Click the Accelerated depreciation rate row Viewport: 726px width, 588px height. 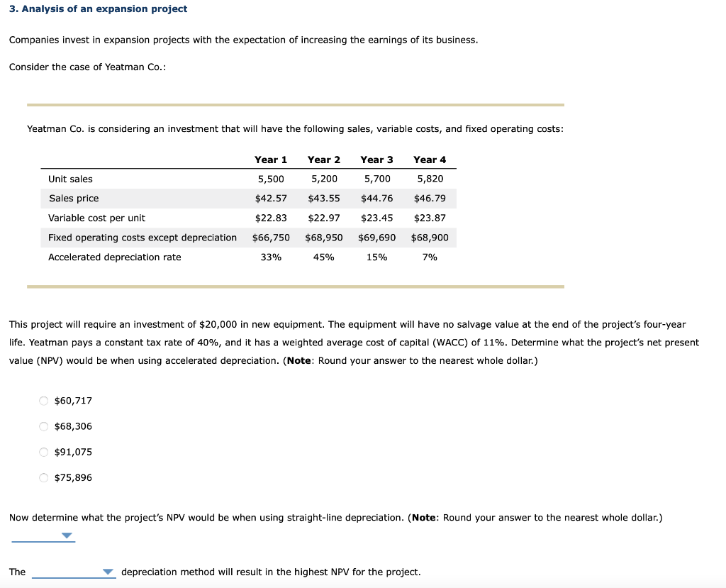click(x=113, y=257)
